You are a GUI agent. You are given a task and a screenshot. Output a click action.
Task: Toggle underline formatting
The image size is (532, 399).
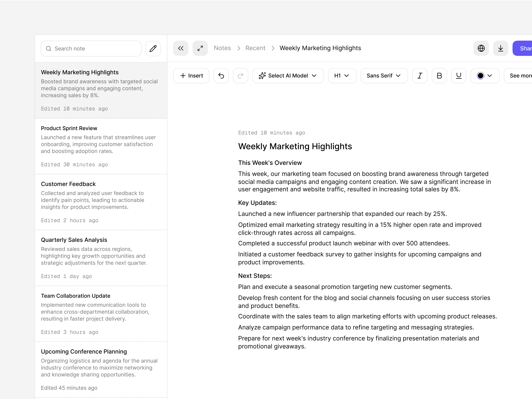coord(459,76)
